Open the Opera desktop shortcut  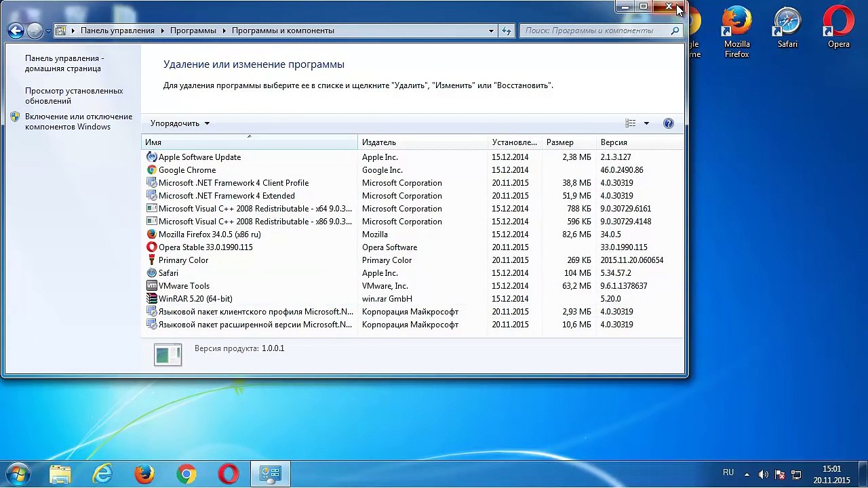(x=838, y=28)
